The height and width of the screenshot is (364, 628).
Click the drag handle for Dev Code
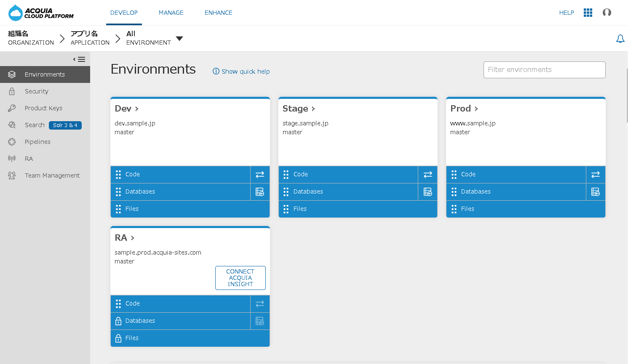pos(118,175)
